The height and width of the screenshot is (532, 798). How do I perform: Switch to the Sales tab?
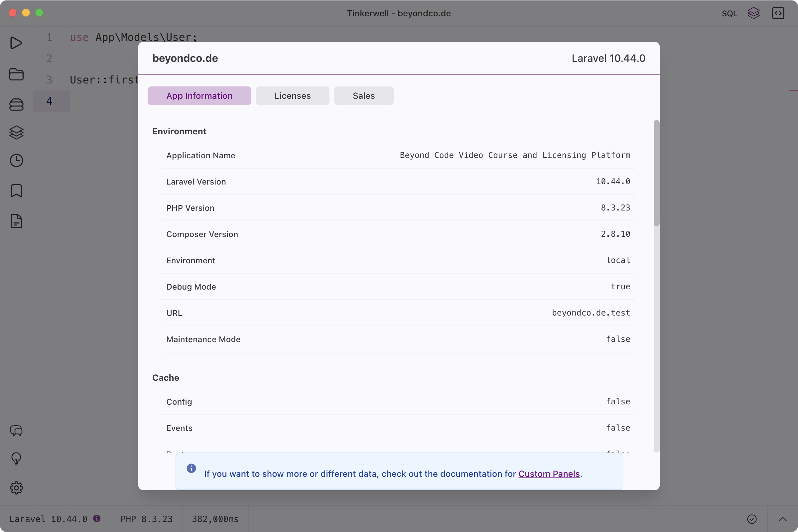pos(364,96)
